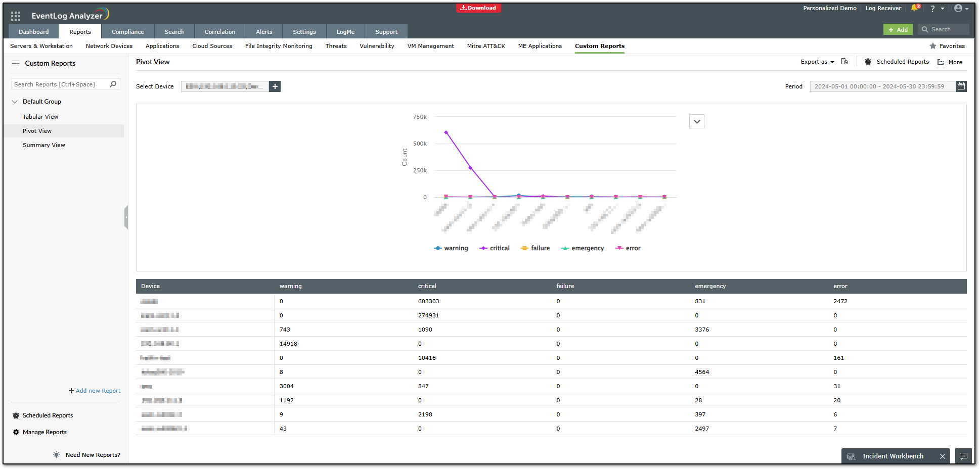Click the Download button

[478, 8]
